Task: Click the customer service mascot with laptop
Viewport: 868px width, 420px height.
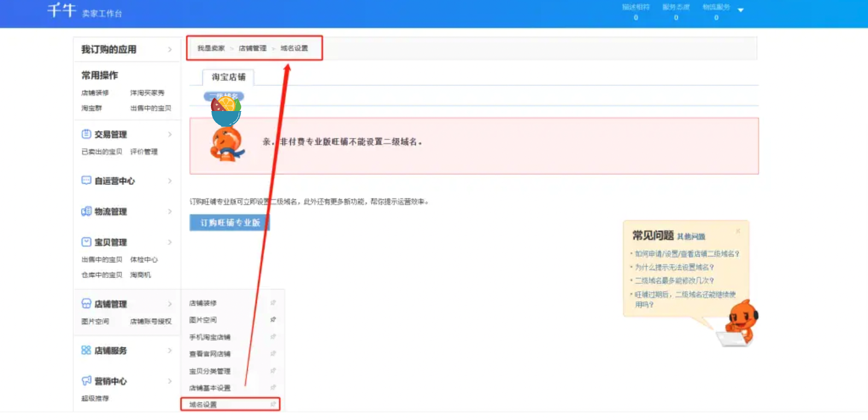Action: [738, 323]
